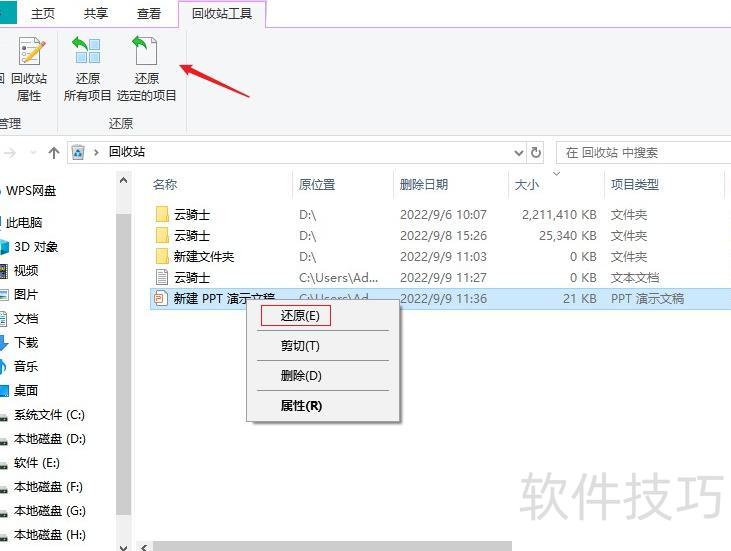Open 本地磁盘 (G:) drive

click(49, 511)
